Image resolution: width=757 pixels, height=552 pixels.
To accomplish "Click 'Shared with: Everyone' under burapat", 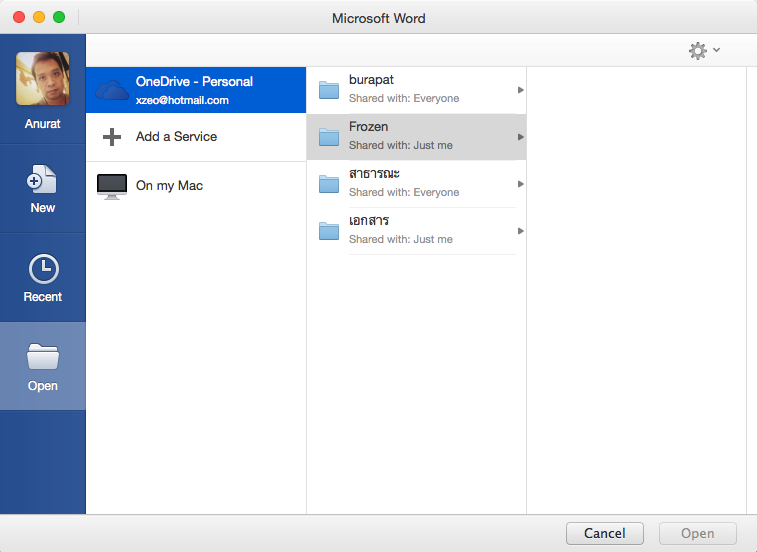I will click(x=404, y=99).
